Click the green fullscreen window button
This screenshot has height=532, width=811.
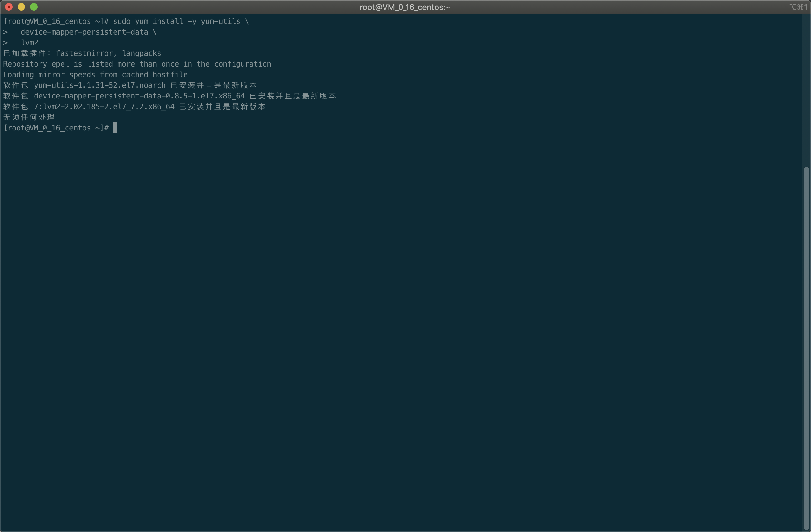click(x=34, y=7)
